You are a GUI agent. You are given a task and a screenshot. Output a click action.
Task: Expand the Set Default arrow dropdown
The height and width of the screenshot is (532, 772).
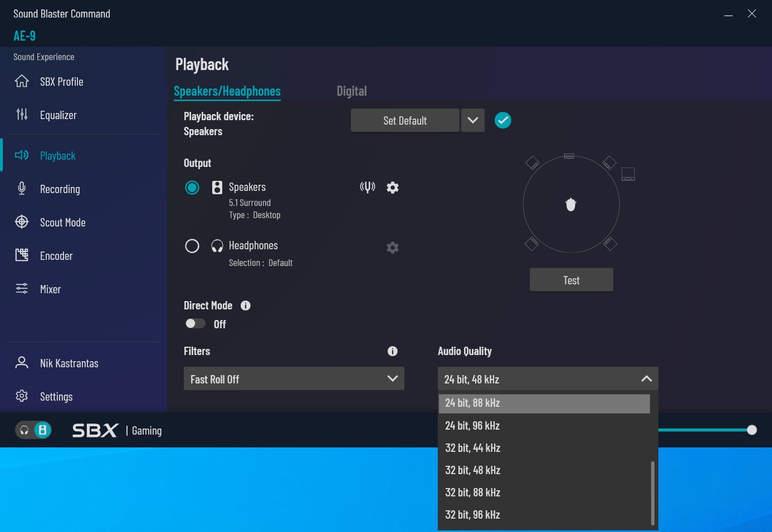(x=473, y=120)
